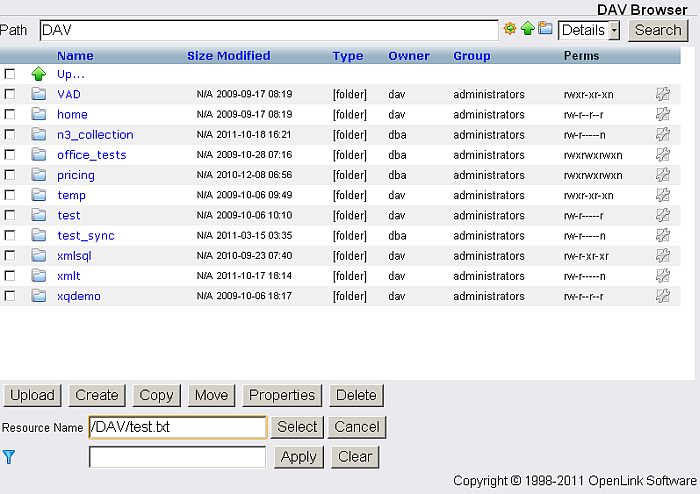
Task: Click the n3_collection folder icon
Action: [39, 134]
